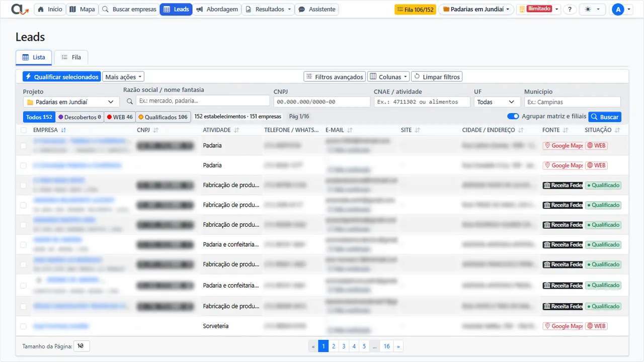
Task: Open Filtros avançados
Action: coord(335,77)
